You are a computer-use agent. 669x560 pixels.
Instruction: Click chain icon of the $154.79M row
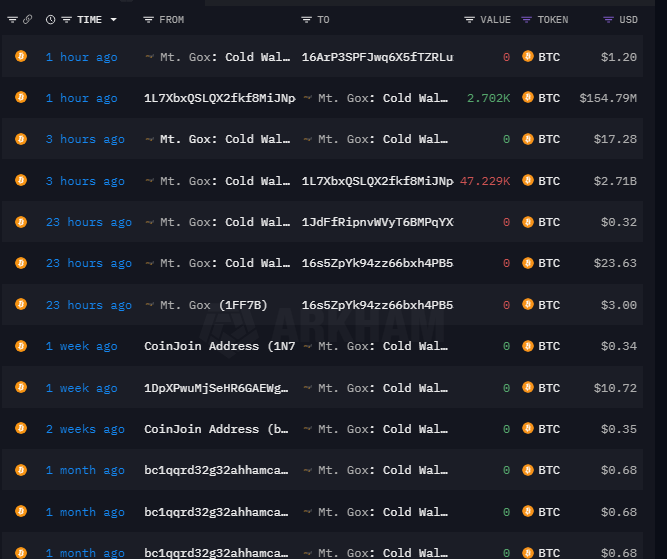point(21,97)
